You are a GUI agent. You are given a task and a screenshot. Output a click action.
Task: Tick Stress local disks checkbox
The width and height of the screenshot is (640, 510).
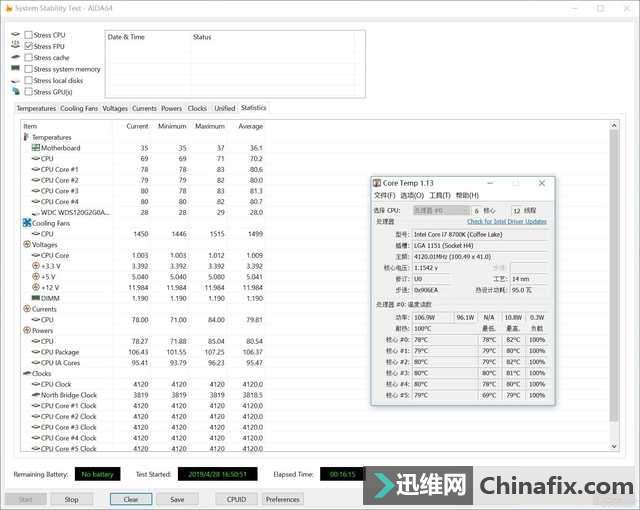point(28,81)
